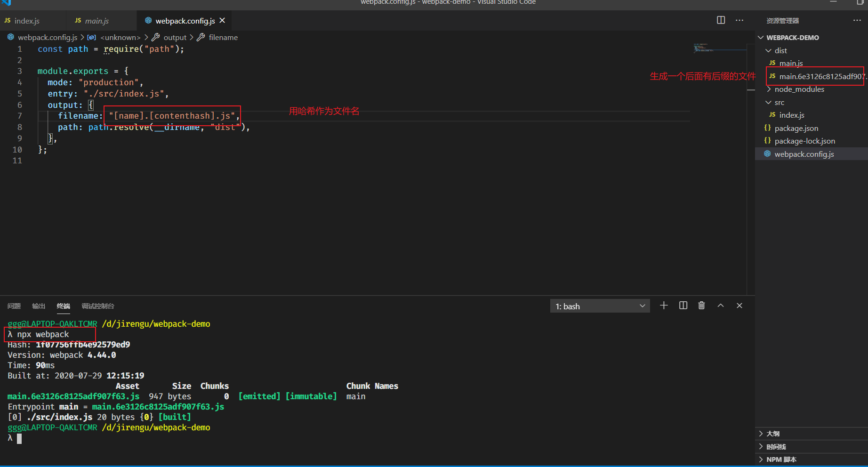
Task: Split the editor with the split icon
Action: pyautogui.click(x=721, y=20)
